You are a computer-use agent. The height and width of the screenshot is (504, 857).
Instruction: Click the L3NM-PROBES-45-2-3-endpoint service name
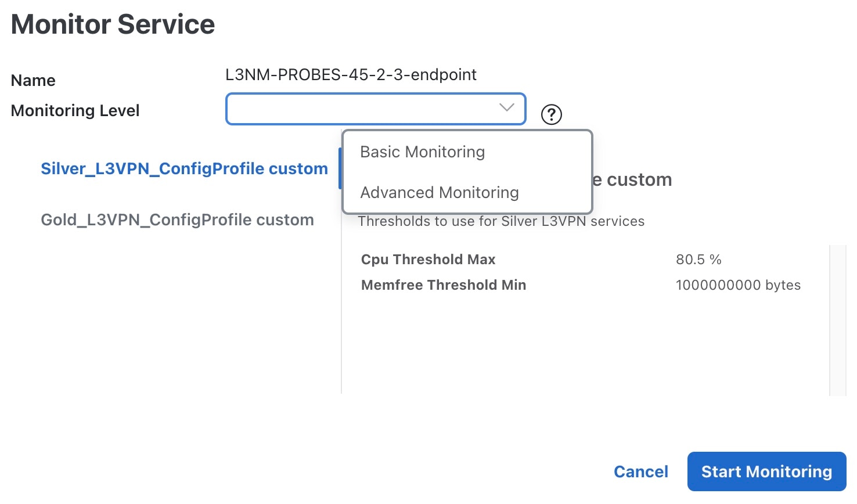point(351,75)
